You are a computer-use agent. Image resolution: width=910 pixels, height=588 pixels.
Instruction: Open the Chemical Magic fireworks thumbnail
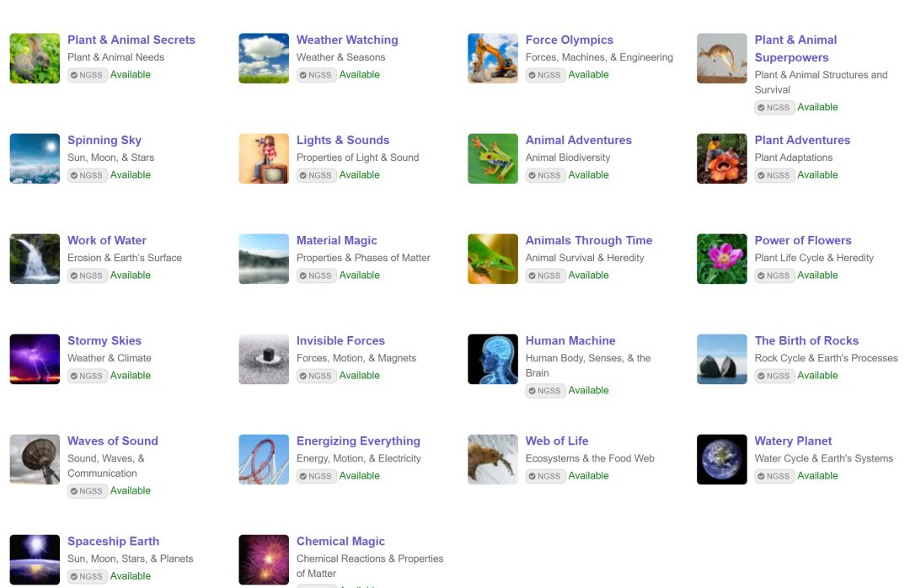pos(264,559)
